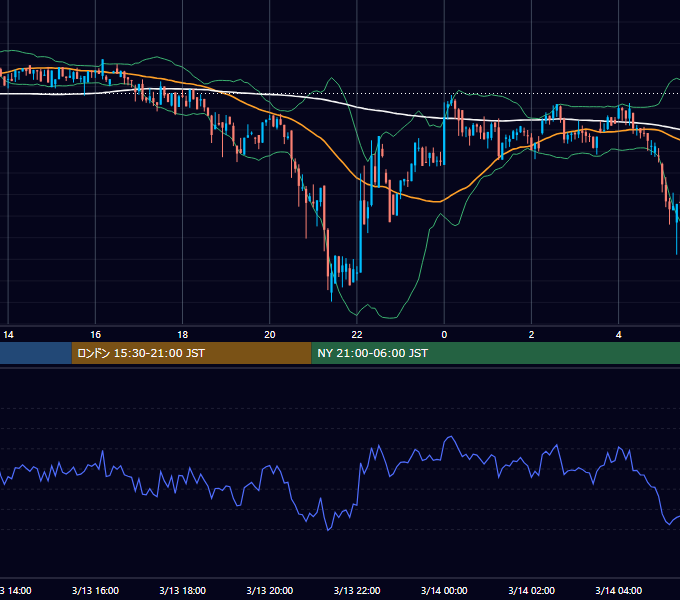Image resolution: width=680 pixels, height=600 pixels.
Task: Click the 22 hour label on price chart axis
Action: tap(356, 335)
